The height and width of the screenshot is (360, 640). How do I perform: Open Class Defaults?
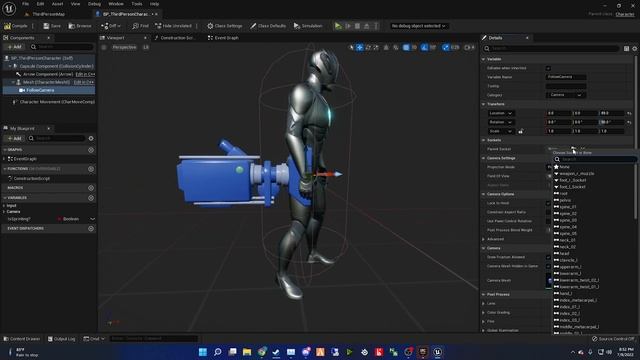[268, 26]
